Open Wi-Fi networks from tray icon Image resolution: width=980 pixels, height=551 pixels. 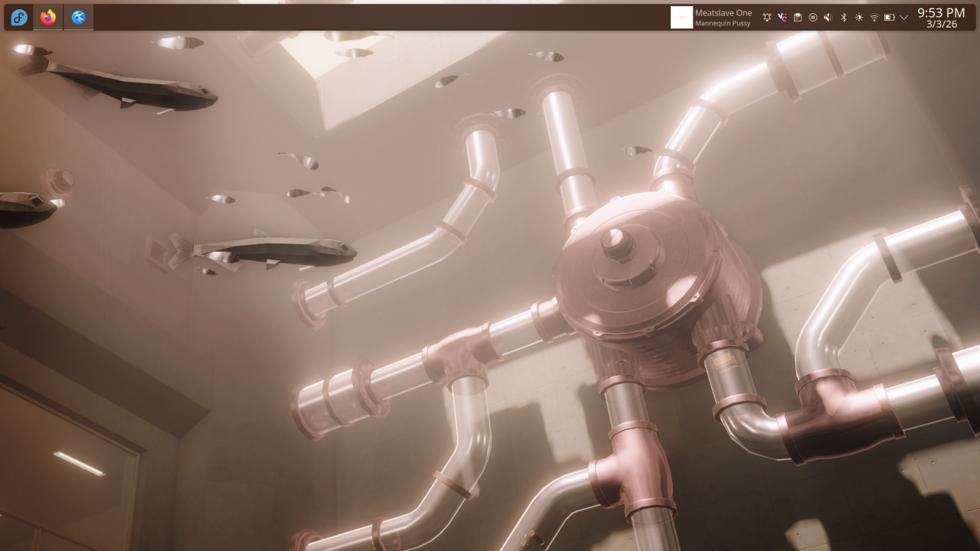point(874,18)
